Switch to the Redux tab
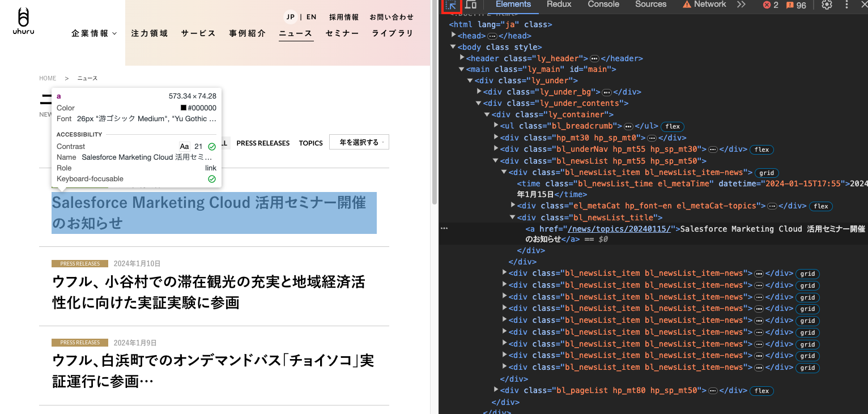 tap(559, 5)
